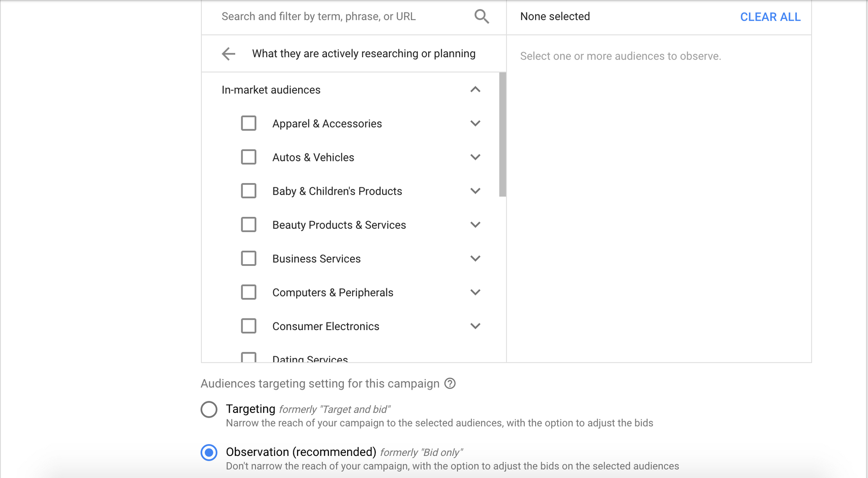Expand the Computers & Peripherals category
This screenshot has width=868, height=478.
coord(476,292)
